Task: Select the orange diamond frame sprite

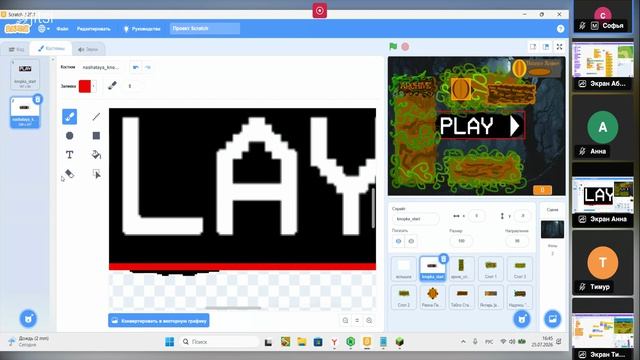Action: 433,297
